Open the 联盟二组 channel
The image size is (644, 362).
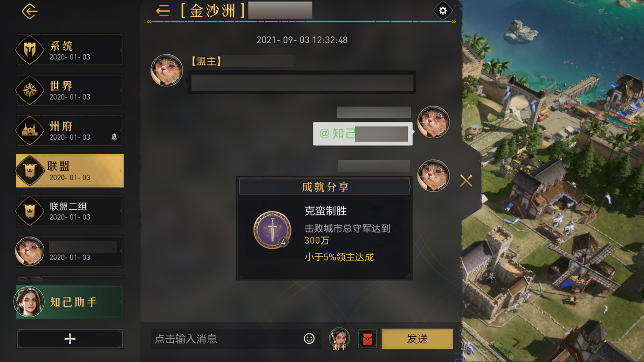[x=70, y=211]
